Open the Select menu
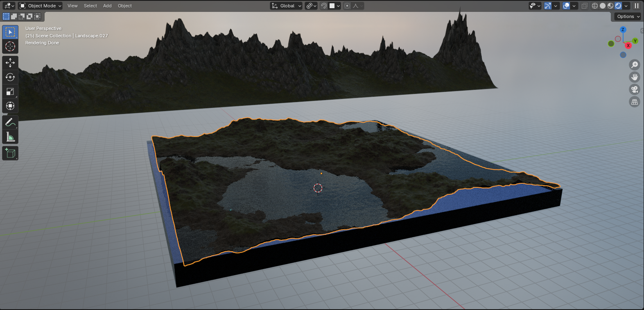 click(x=90, y=6)
